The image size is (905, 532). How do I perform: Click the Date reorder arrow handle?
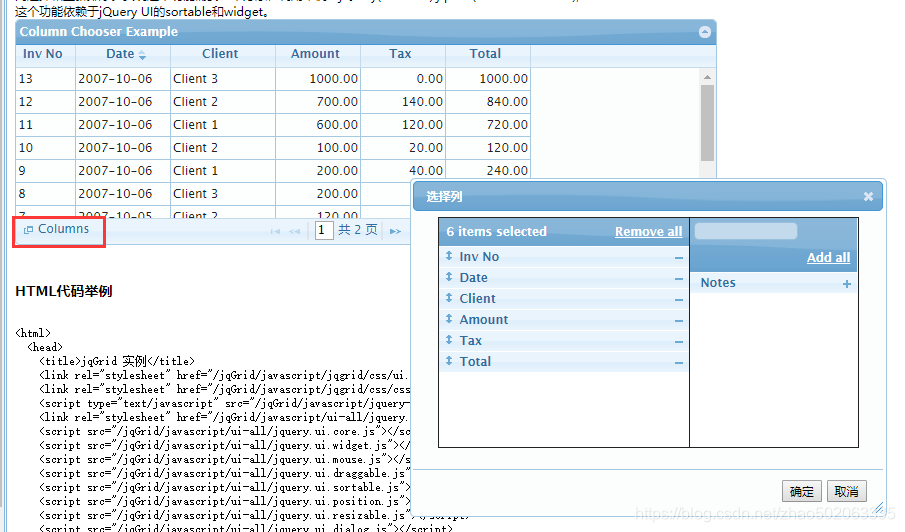click(449, 277)
